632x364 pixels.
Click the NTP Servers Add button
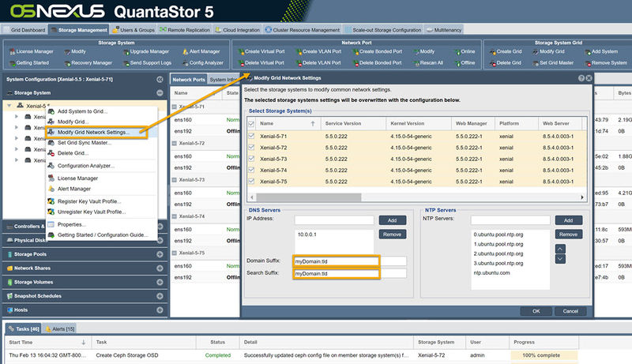click(568, 220)
